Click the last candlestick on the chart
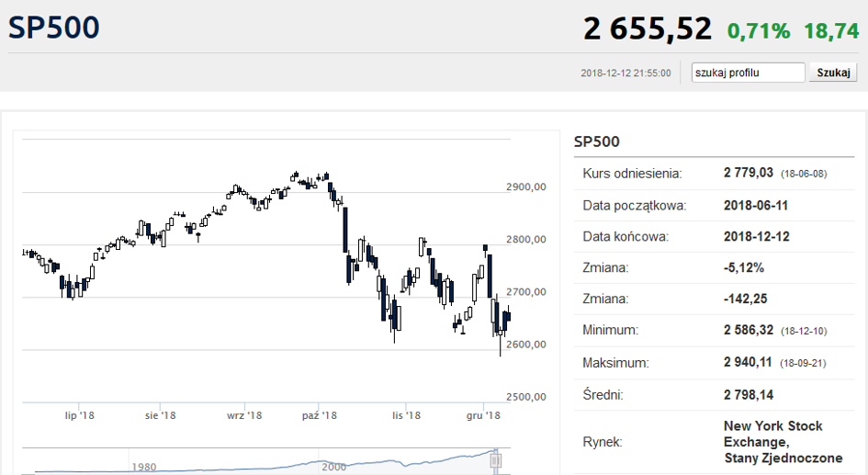Screen dimensions: 868x475 point(508,316)
